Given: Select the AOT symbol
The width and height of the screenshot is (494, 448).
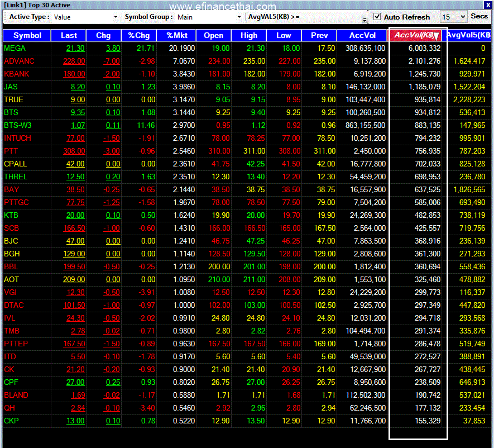Looking at the screenshot, I should (11, 279).
